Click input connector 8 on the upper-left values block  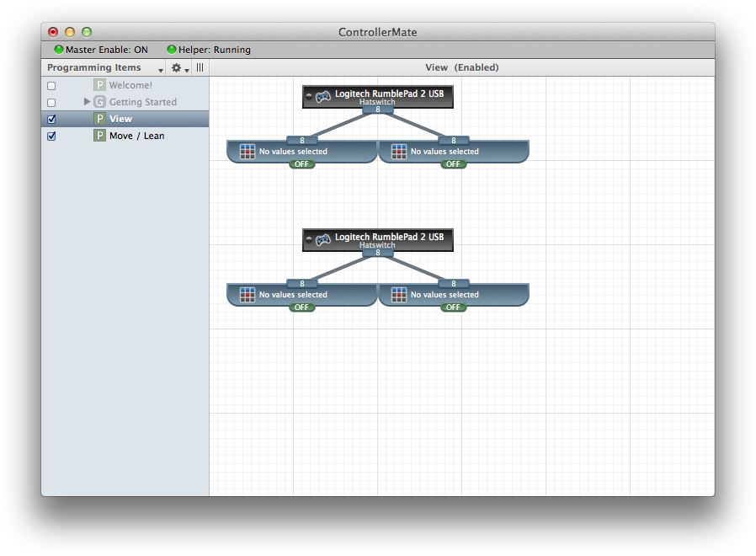(302, 141)
